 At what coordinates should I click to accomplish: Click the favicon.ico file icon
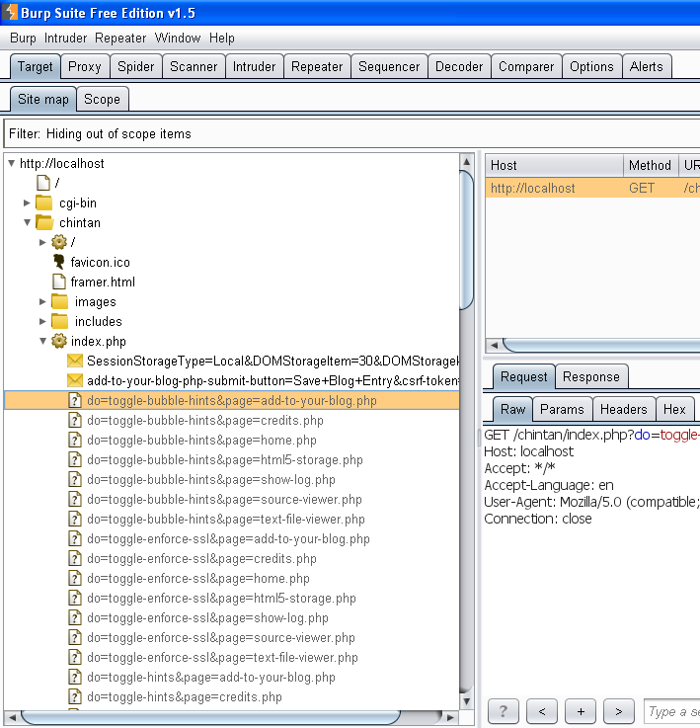pos(59,262)
